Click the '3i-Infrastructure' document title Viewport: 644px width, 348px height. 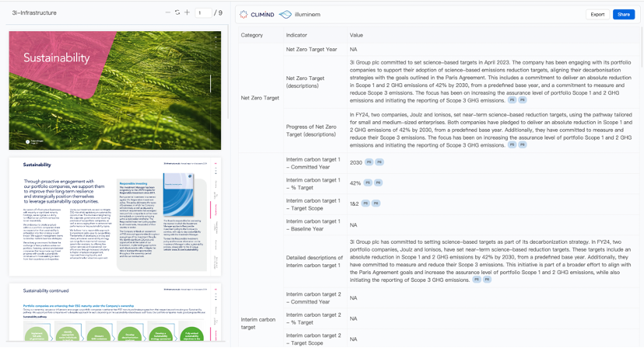(34, 12)
